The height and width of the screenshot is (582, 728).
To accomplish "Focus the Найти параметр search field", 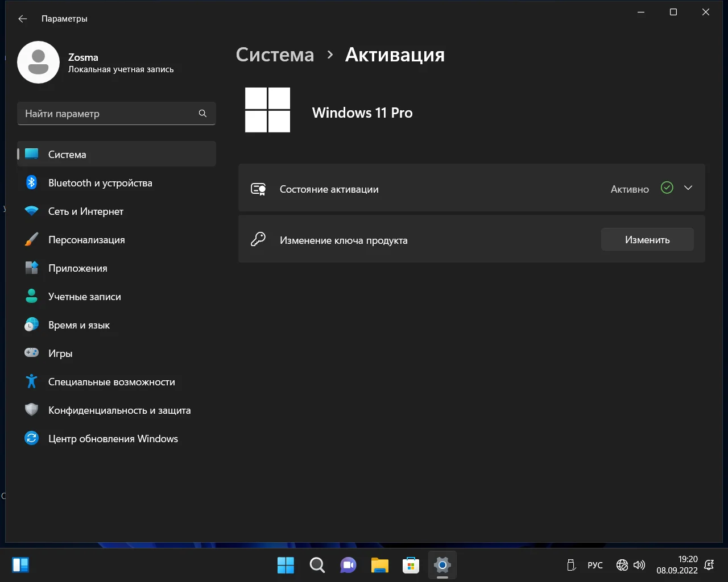I will [108, 114].
